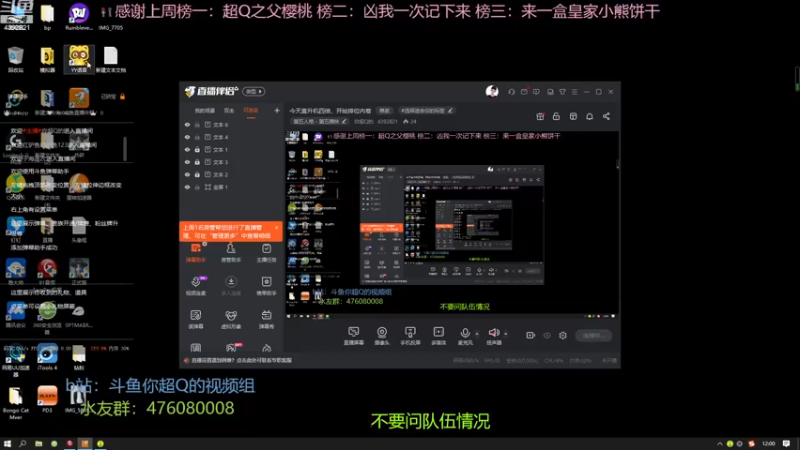Edit the #选择适合你的标签 tag chip
The image size is (800, 450).
click(426, 111)
